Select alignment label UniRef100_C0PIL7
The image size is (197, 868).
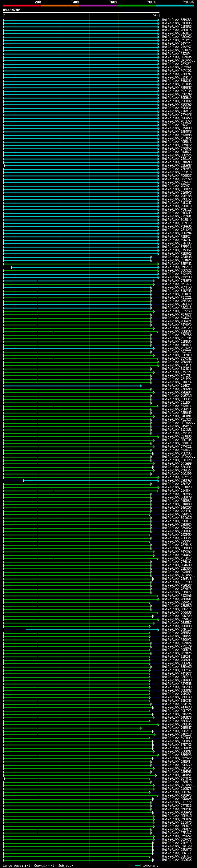tap(177, 629)
